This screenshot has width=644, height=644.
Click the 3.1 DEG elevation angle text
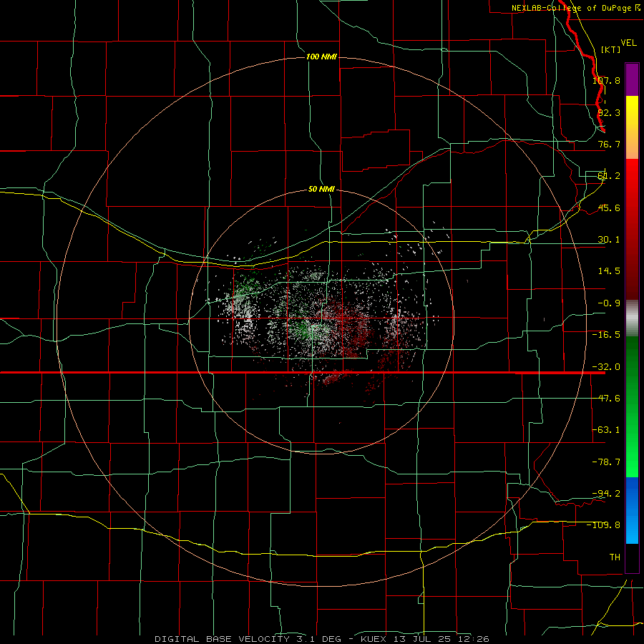coord(319,639)
